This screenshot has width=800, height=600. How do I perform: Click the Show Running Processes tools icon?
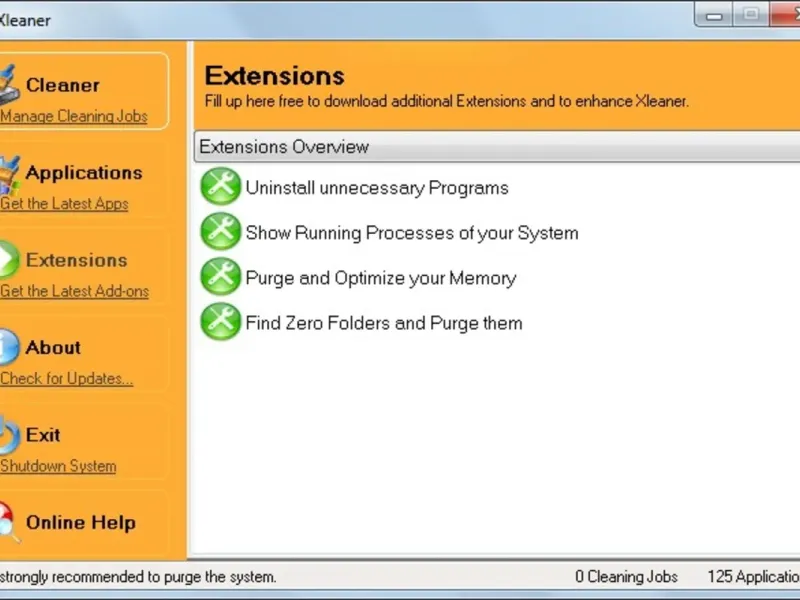(x=220, y=232)
